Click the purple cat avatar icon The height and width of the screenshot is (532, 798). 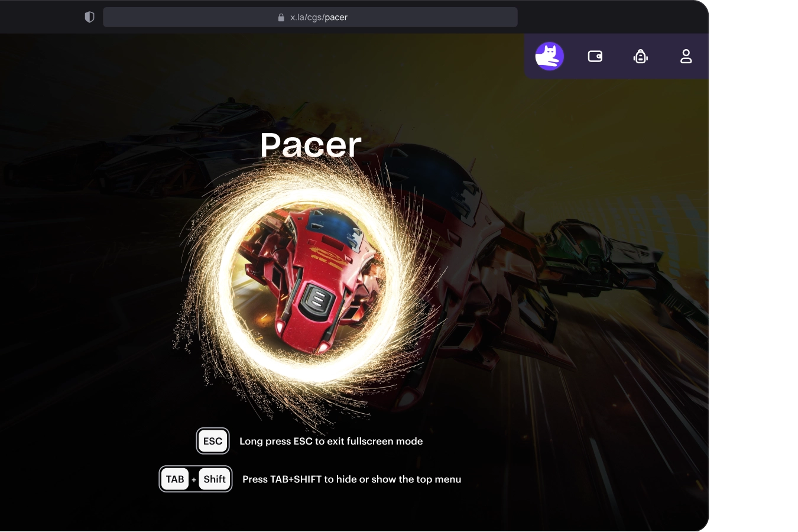click(550, 56)
